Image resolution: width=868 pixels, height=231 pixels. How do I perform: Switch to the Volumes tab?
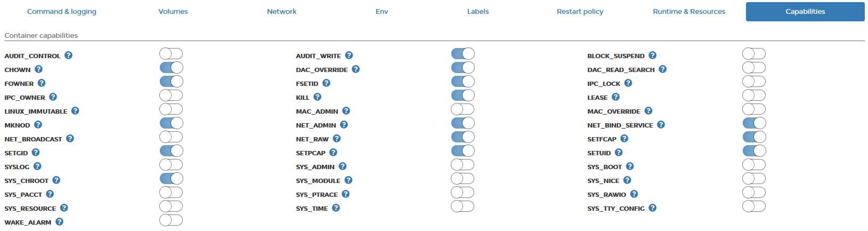coord(173,12)
